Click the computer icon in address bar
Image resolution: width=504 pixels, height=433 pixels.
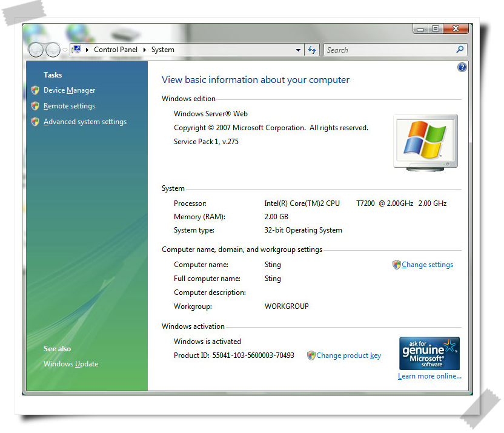[x=76, y=50]
